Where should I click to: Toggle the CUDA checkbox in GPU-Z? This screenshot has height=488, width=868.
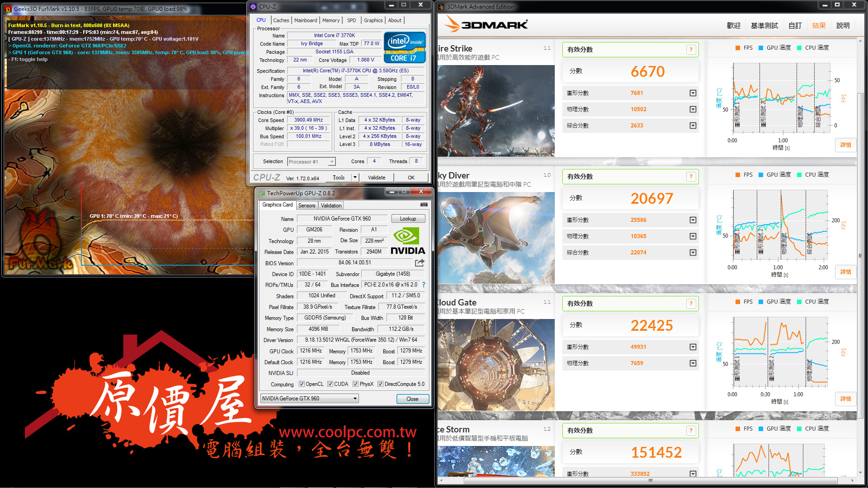click(330, 384)
